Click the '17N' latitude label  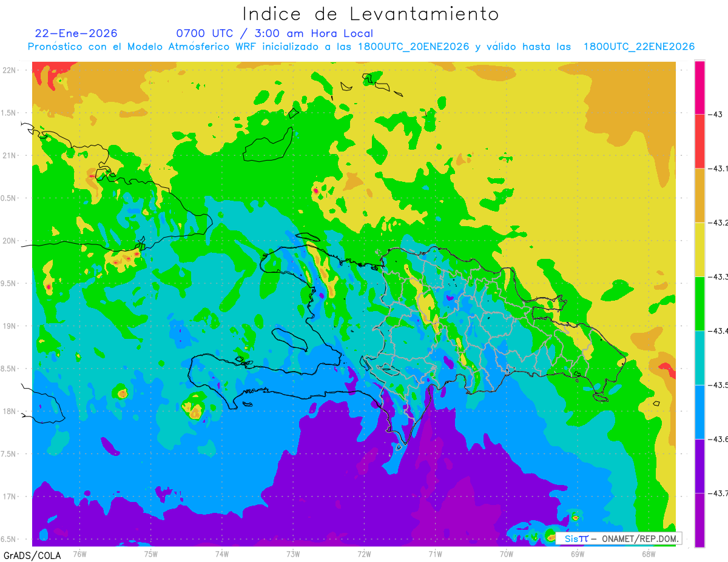tap(10, 497)
